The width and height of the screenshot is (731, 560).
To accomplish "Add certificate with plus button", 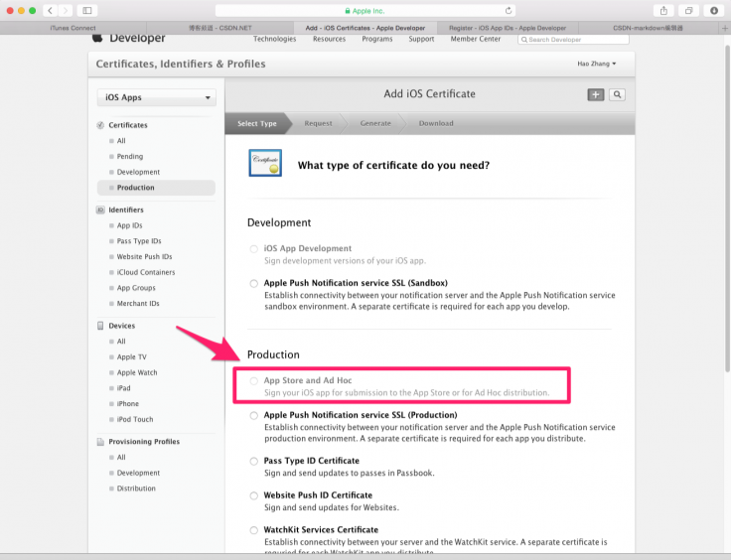I will click(x=595, y=94).
